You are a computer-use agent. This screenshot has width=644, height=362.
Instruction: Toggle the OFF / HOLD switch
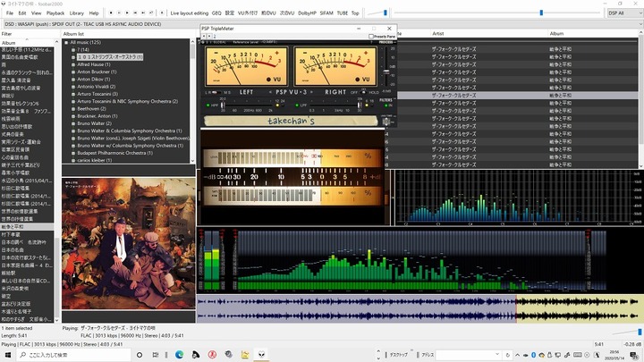363,92
